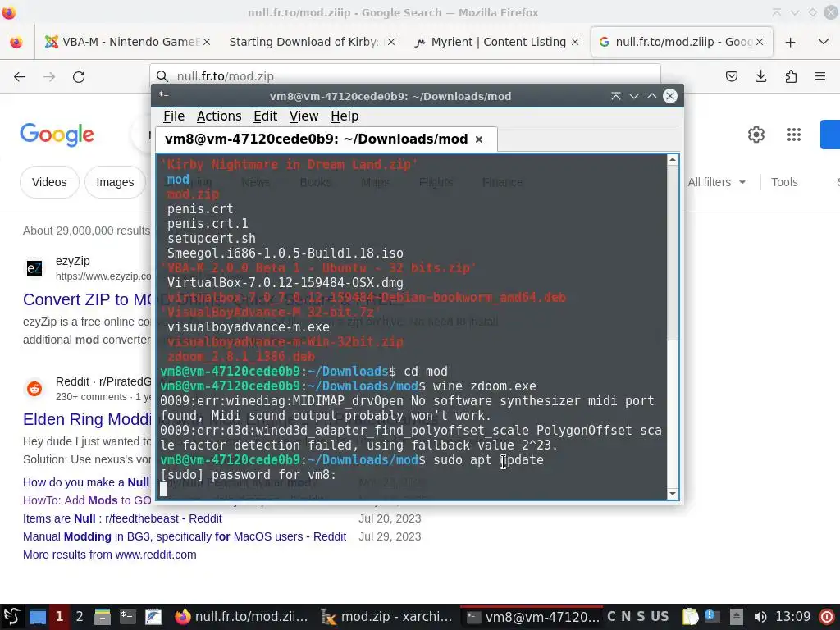Click the keyboard layout US indicator
This screenshot has width=840, height=630.
[x=660, y=617]
